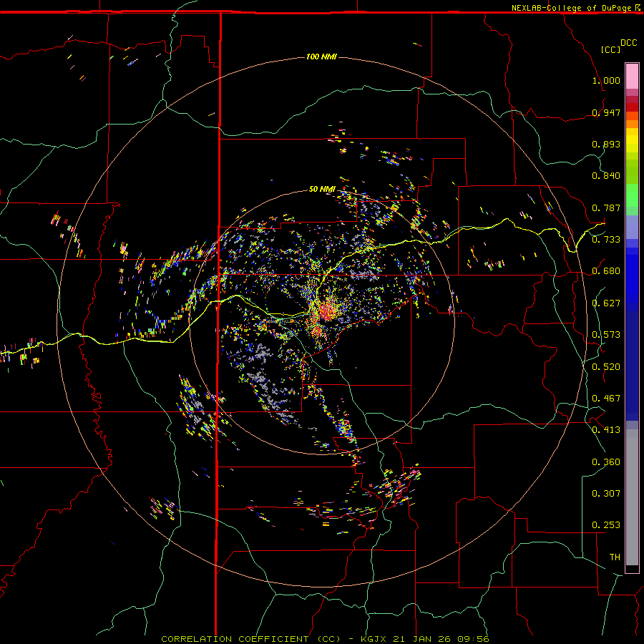Image resolution: width=644 pixels, height=644 pixels.
Task: Click the 0.947 legend value
Action: click(606, 112)
